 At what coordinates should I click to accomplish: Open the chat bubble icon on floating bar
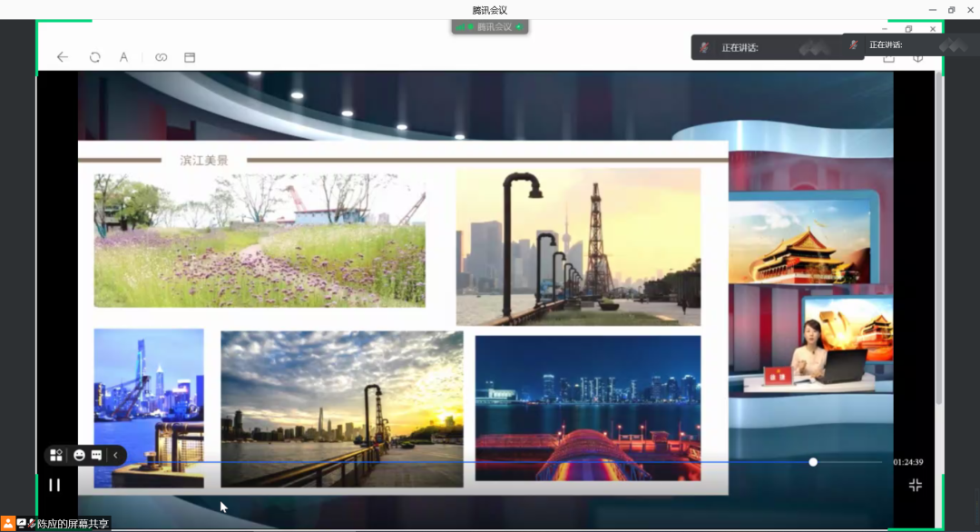96,455
